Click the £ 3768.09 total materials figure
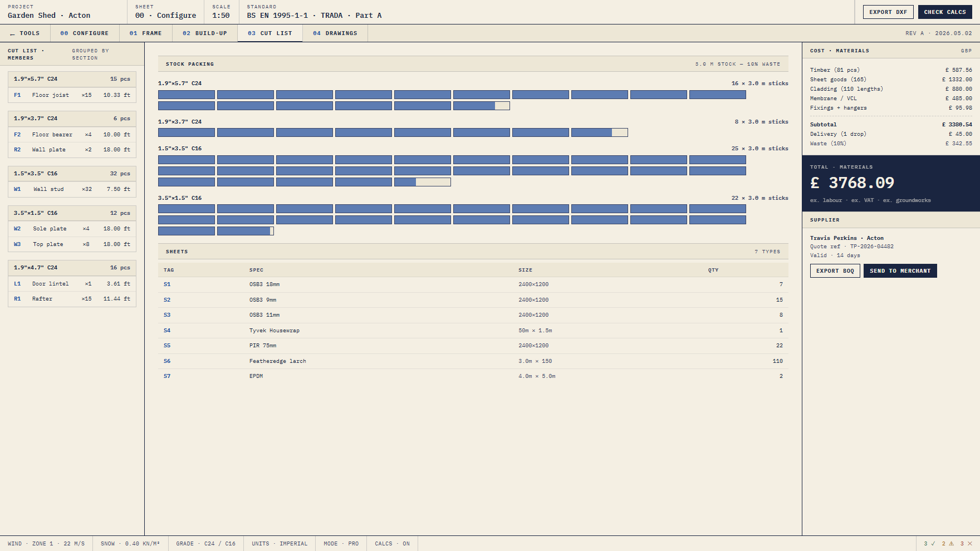The width and height of the screenshot is (980, 551). (852, 183)
